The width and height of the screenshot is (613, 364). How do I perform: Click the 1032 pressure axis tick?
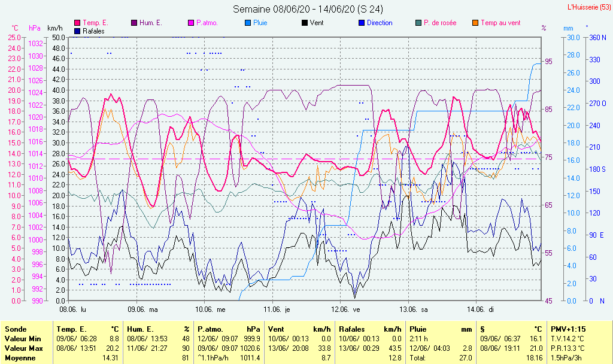coord(35,44)
